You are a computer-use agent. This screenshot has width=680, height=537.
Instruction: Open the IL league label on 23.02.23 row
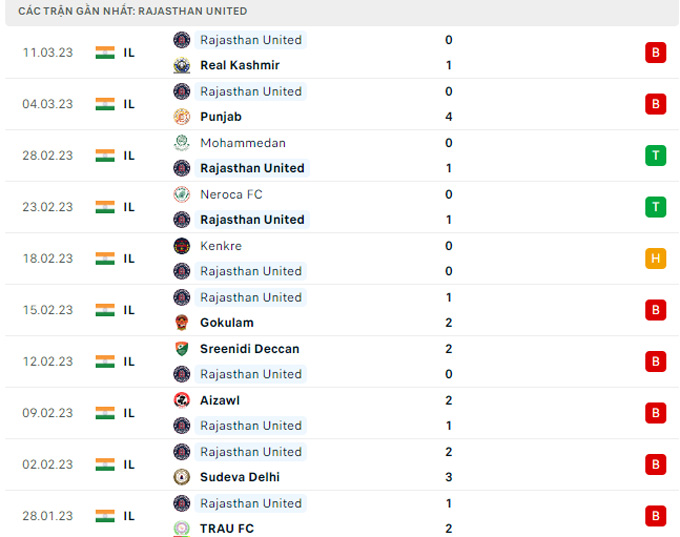point(129,207)
